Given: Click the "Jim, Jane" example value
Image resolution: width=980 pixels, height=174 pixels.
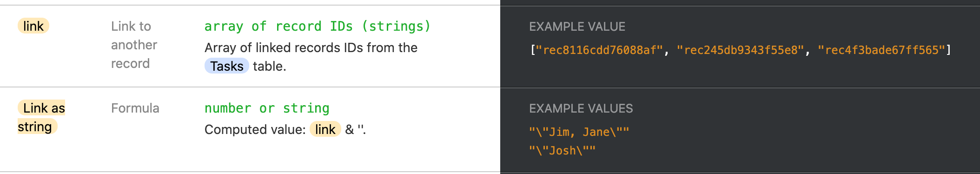Looking at the screenshot, I should pos(579,132).
